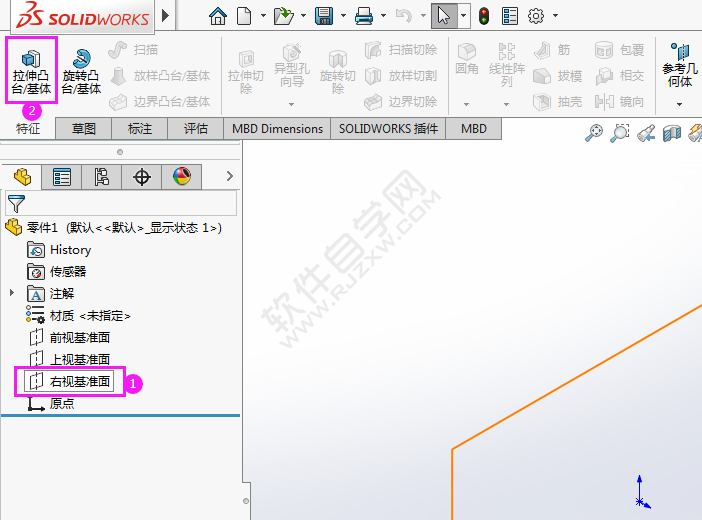Viewport: 702px width, 520px height.
Task: Open the Reference Geometry dropdown arrow
Action: (x=679, y=104)
